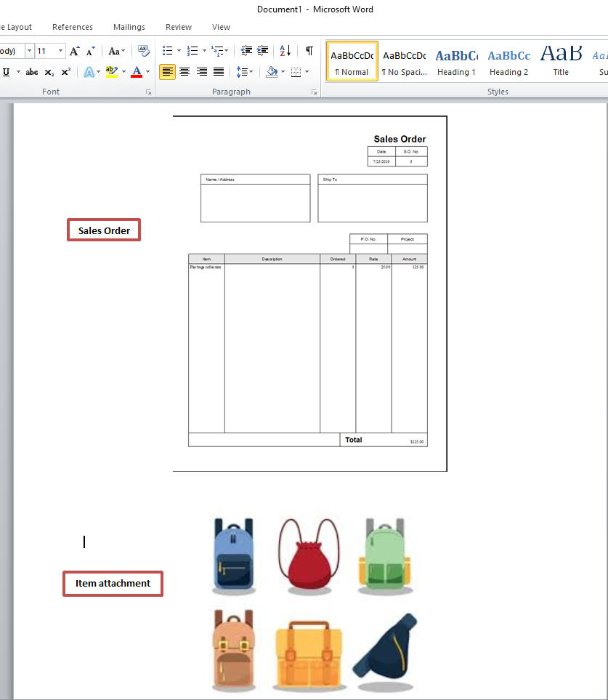Open the Numbering library dropdown arrow
Viewport: 608px width, 700px height.
pos(204,51)
